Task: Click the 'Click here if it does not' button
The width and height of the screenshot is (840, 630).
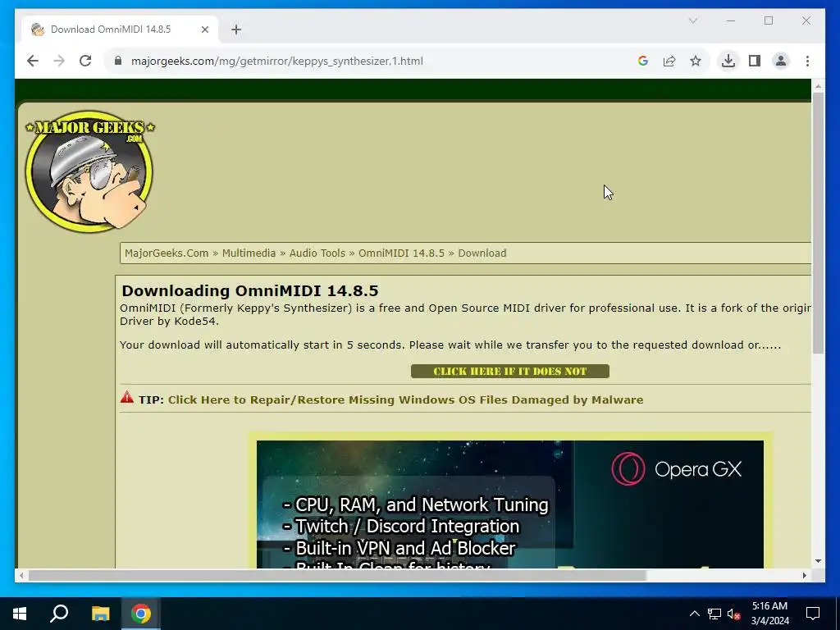Action: pos(510,372)
